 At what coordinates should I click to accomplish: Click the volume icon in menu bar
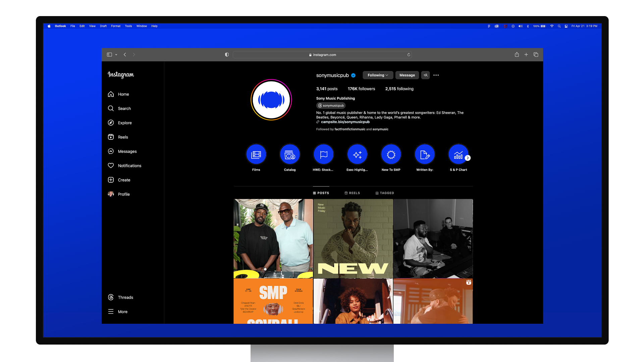coord(520,26)
